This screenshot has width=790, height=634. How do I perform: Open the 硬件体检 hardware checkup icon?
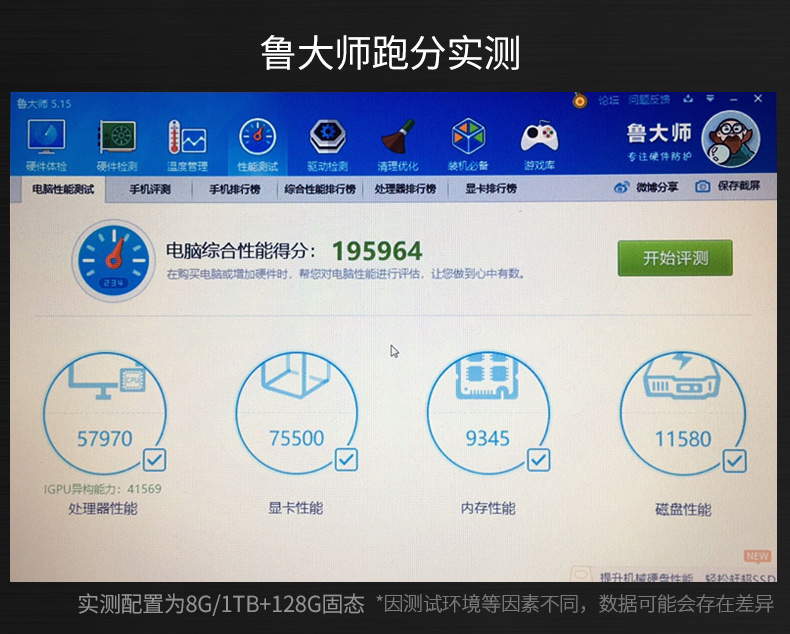46,137
